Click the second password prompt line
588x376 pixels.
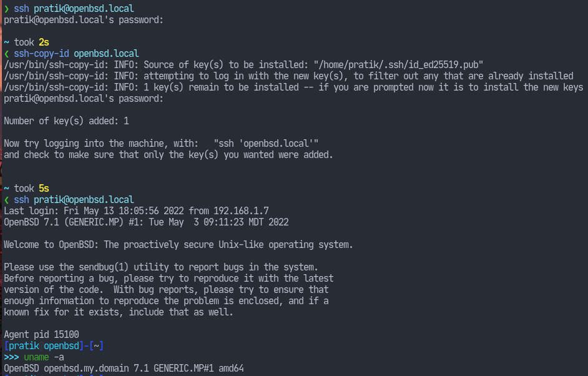(x=84, y=99)
